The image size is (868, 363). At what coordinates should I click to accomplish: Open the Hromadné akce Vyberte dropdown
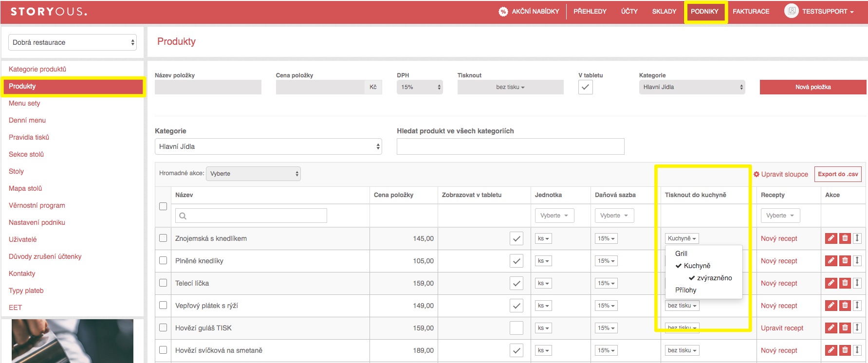(x=253, y=174)
